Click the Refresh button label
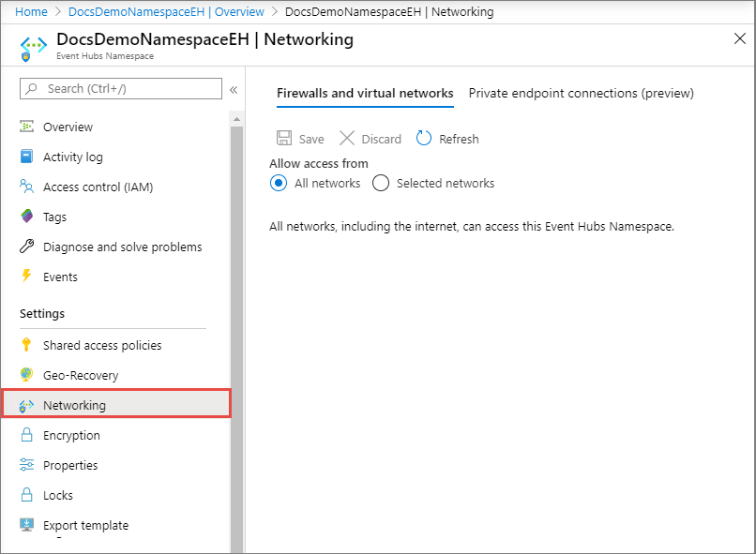 click(459, 139)
